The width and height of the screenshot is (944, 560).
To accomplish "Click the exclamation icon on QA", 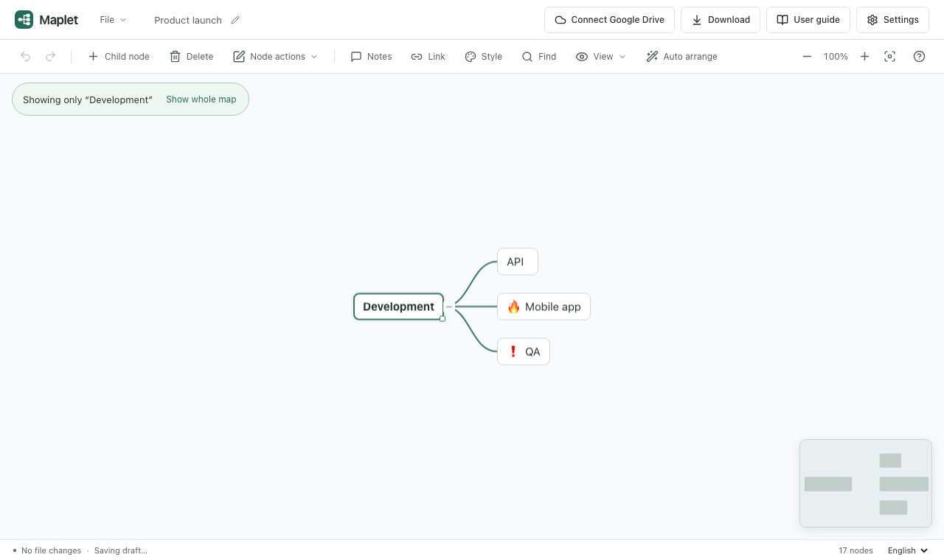I will (514, 351).
